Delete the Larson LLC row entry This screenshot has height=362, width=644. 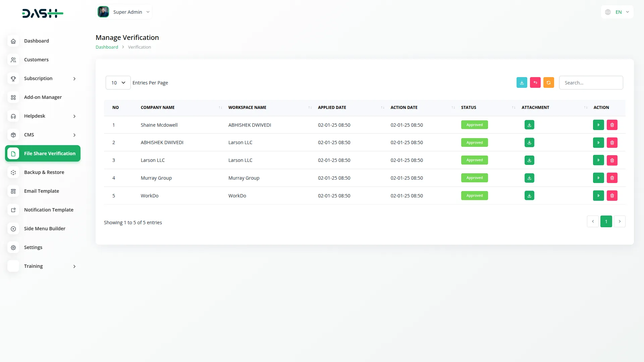(x=612, y=160)
